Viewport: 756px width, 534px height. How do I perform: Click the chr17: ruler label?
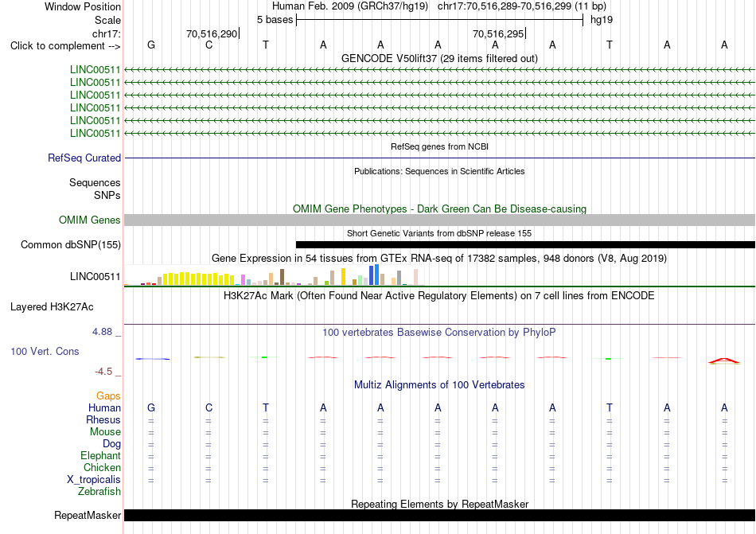[106, 33]
